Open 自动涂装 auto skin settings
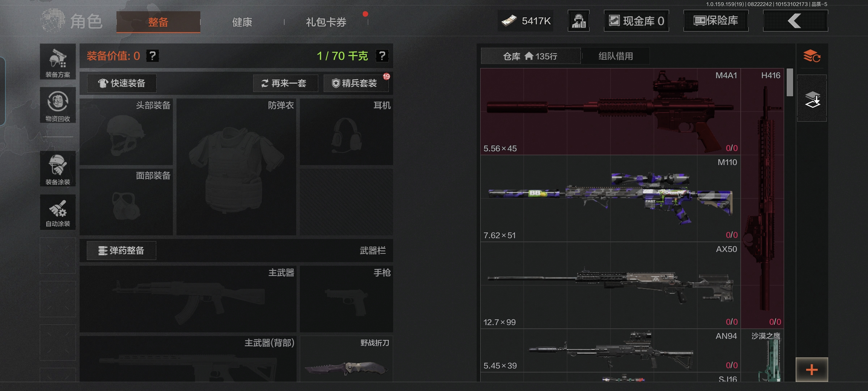This screenshot has height=391, width=868. [x=58, y=212]
